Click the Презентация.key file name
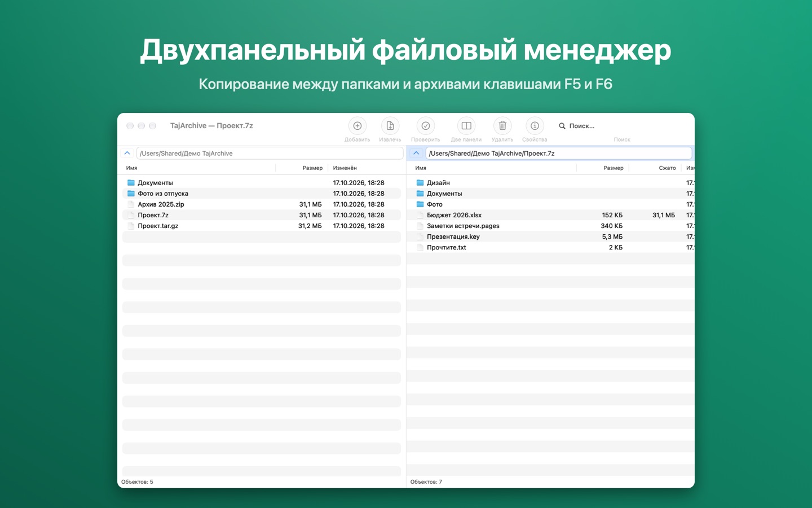Viewport: 812px width, 508px height. click(453, 237)
